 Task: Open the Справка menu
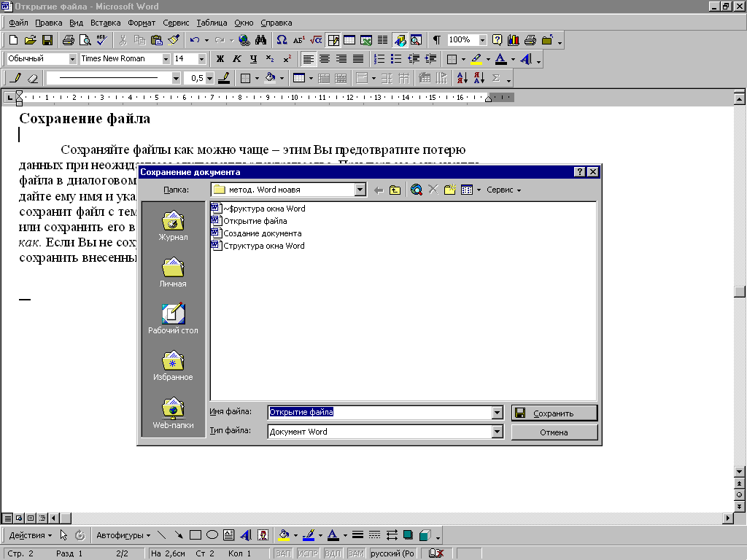(x=276, y=23)
